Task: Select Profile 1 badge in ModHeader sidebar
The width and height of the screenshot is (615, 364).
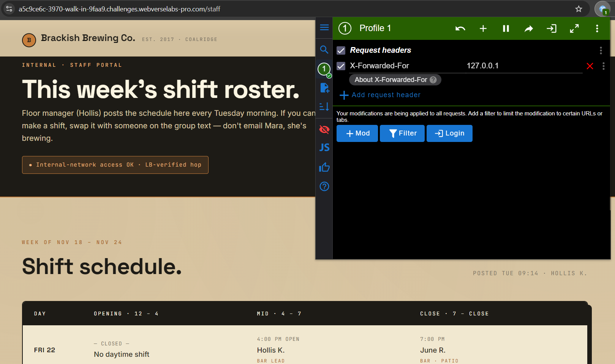Action: click(324, 69)
